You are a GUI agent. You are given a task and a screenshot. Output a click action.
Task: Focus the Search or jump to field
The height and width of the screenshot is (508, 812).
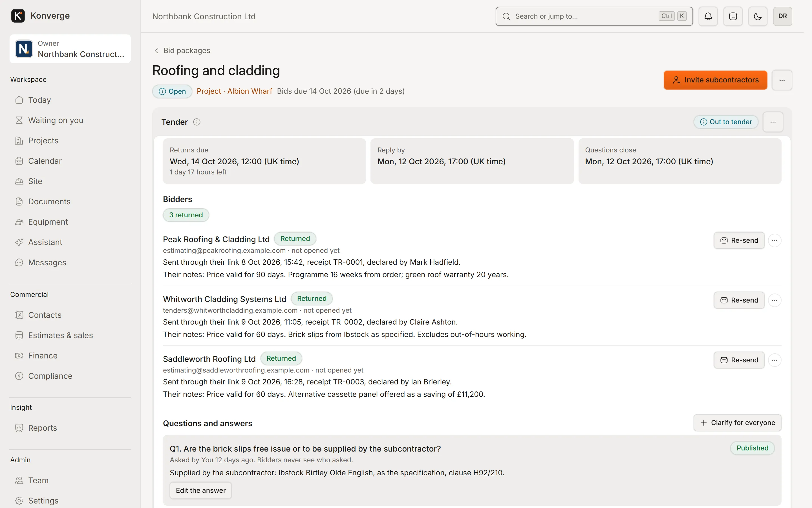(x=594, y=16)
